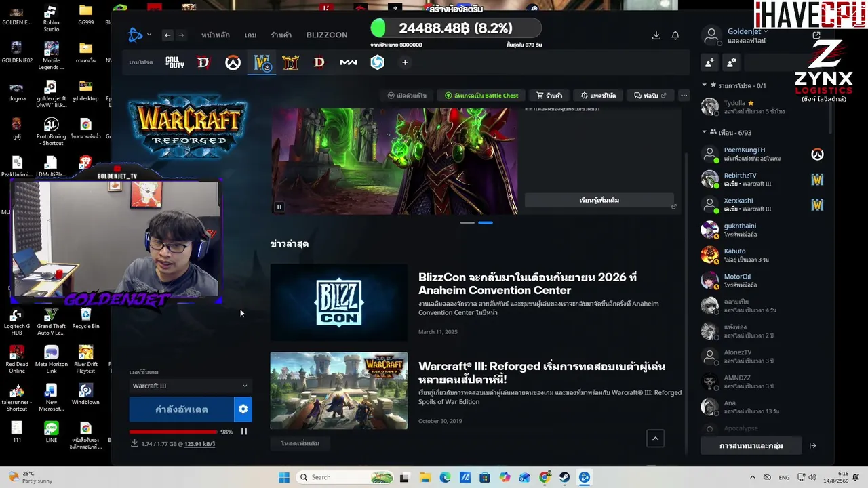Open the three-dot more options menu
The height and width of the screenshot is (488, 868).
684,96
